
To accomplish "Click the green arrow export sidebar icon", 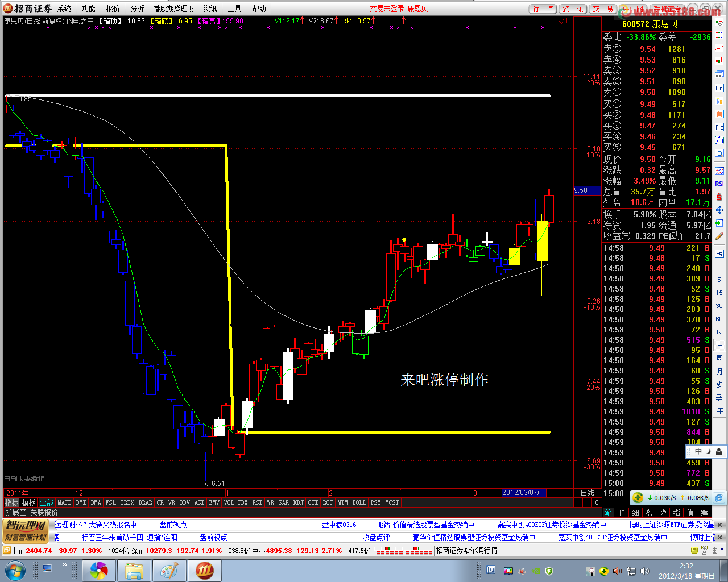I will (x=719, y=223).
